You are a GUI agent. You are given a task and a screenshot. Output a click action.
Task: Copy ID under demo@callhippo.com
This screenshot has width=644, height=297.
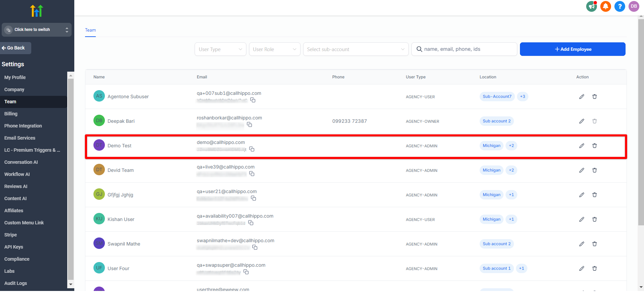coord(252,149)
